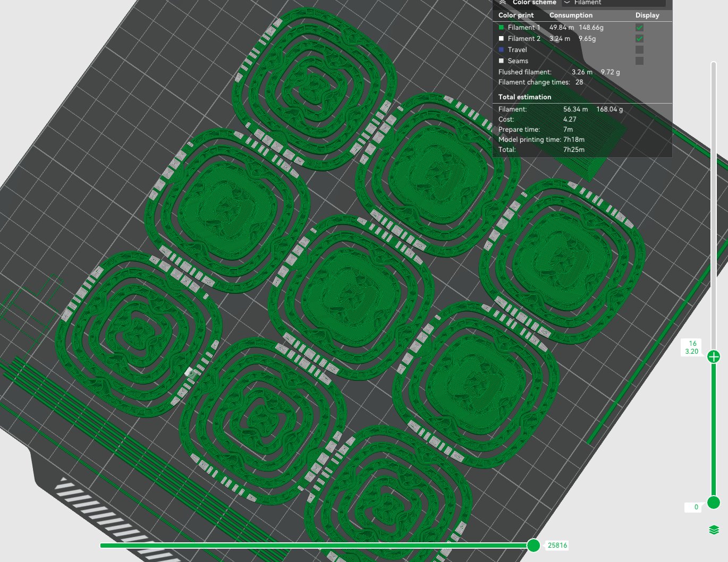Click Filament change times value 28

coord(579,82)
